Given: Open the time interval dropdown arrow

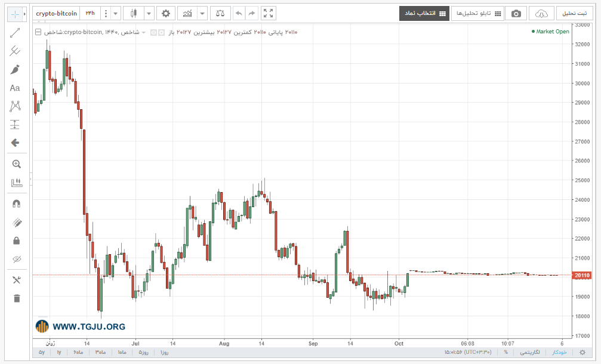Looking at the screenshot, I should (115, 13).
